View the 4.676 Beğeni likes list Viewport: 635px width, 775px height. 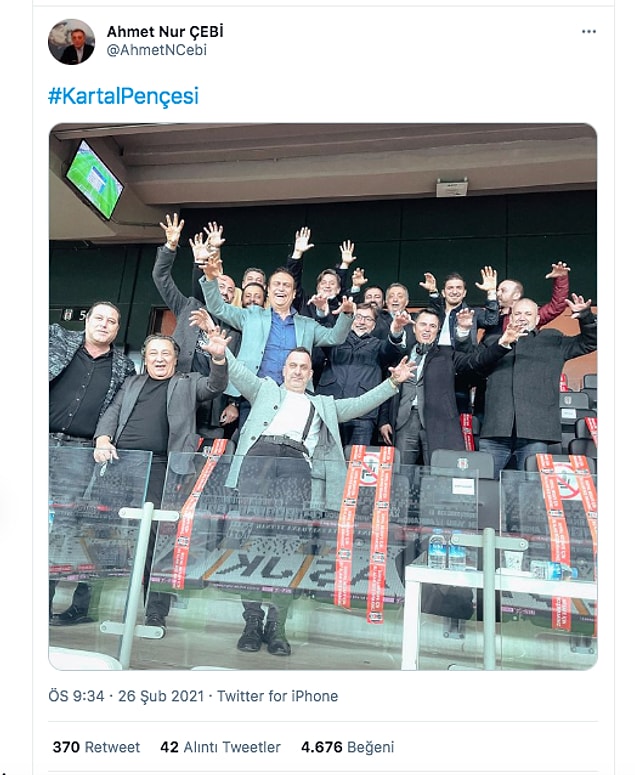(347, 747)
